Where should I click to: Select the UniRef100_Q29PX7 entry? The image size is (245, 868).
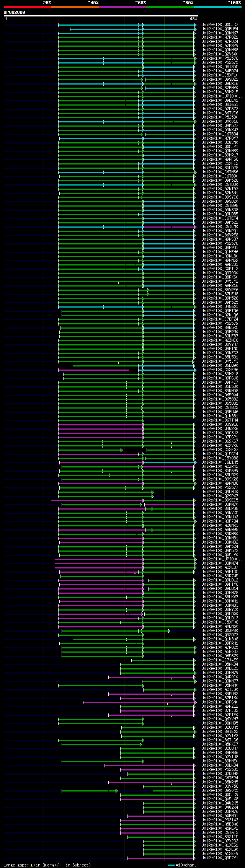click(x=220, y=496)
